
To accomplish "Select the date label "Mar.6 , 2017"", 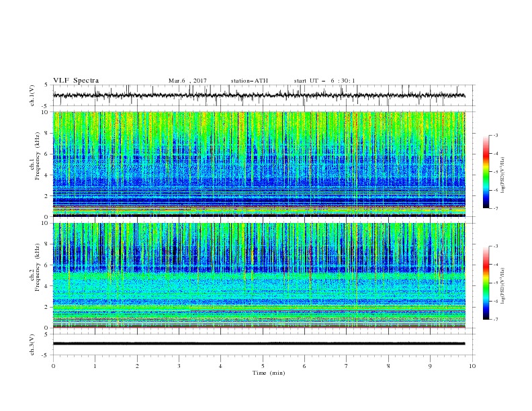I will [x=187, y=81].
